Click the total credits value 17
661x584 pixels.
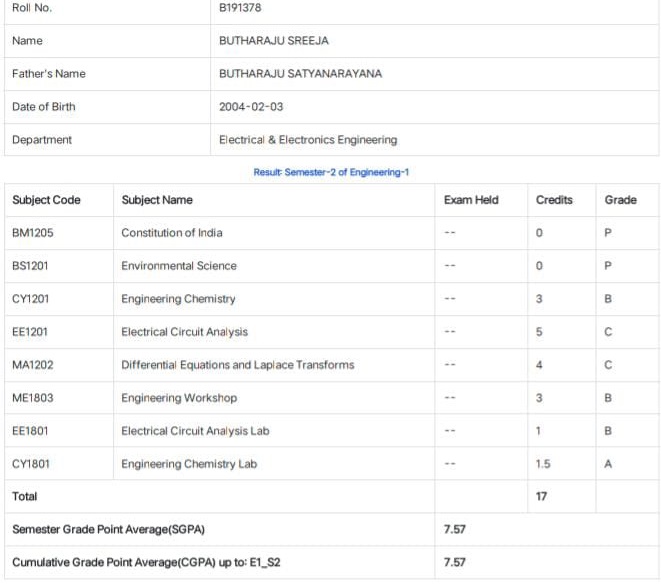coord(541,496)
